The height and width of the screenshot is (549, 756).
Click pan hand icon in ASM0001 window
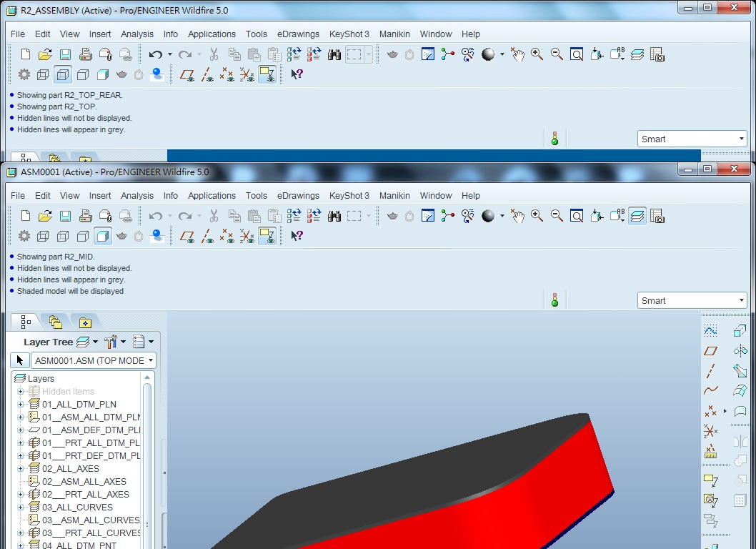[x=517, y=216]
